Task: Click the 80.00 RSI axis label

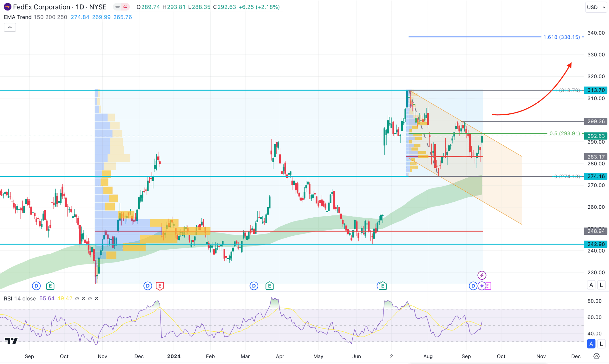Action: point(594,301)
